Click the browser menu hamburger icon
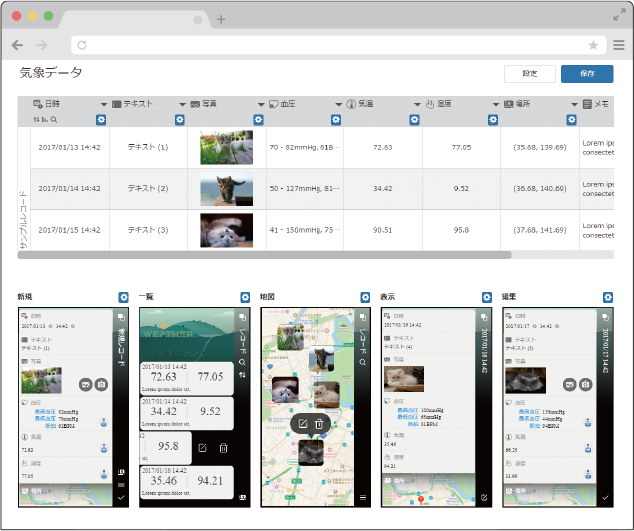This screenshot has height=531, width=634. 619,45
